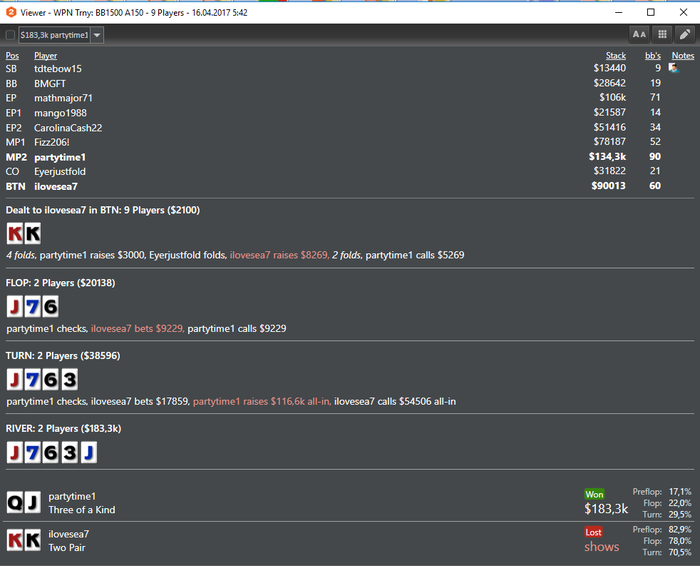Select partytime1 in the player list
700x566 pixels.
60,157
